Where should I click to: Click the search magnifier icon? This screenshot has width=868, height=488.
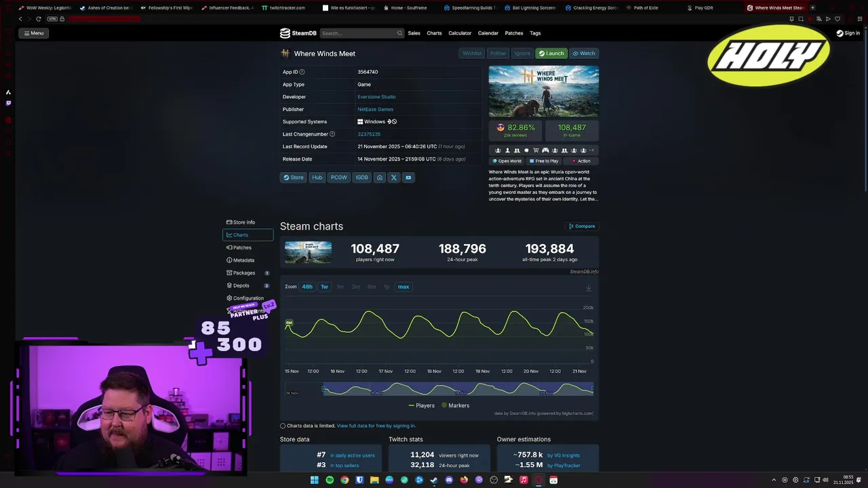(x=399, y=33)
